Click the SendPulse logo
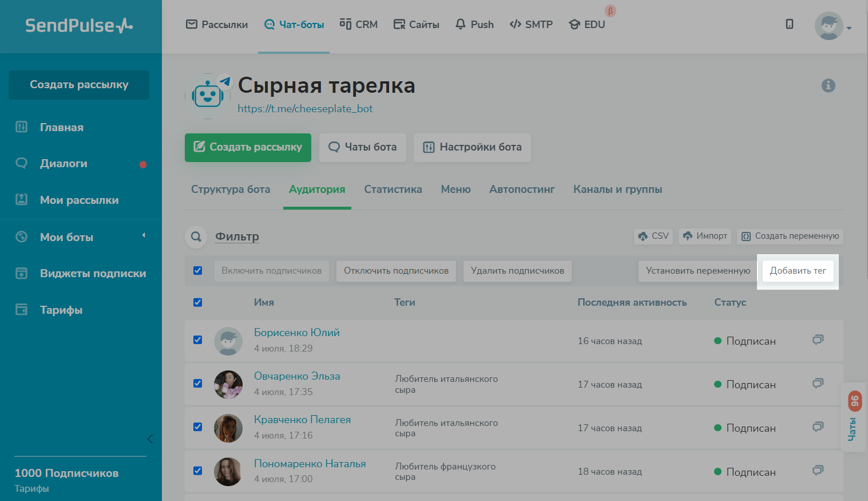The width and height of the screenshot is (868, 501). click(x=79, y=26)
